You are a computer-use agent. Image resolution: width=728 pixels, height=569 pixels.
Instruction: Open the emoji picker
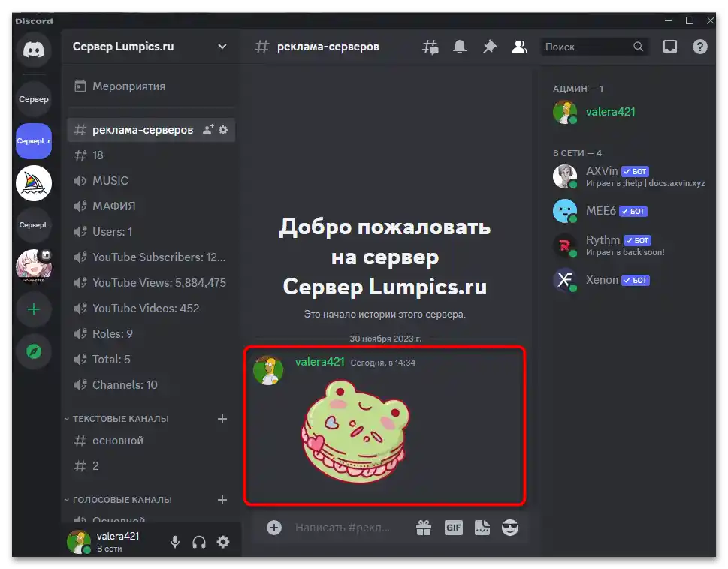[510, 527]
